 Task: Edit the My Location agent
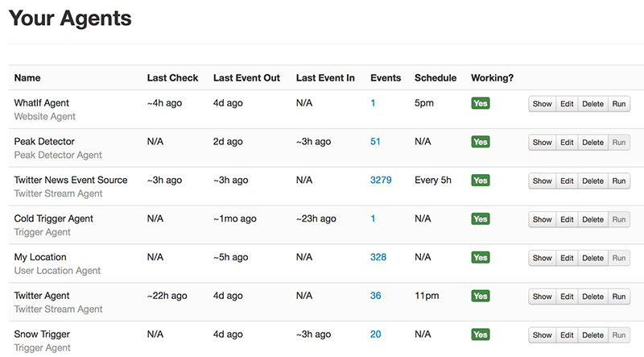[x=567, y=258]
